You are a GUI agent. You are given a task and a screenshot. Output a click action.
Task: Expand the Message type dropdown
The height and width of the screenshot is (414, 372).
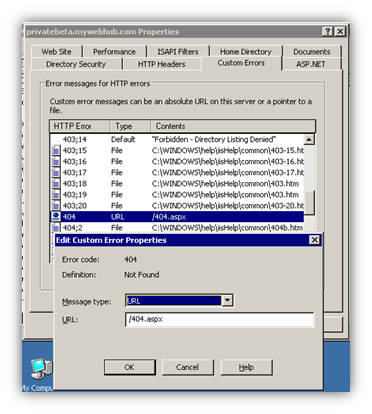(x=227, y=301)
